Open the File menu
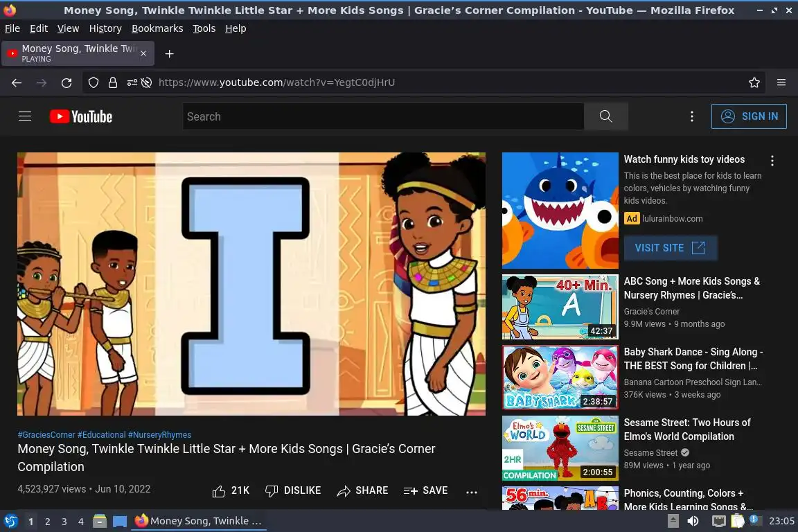 point(12,28)
